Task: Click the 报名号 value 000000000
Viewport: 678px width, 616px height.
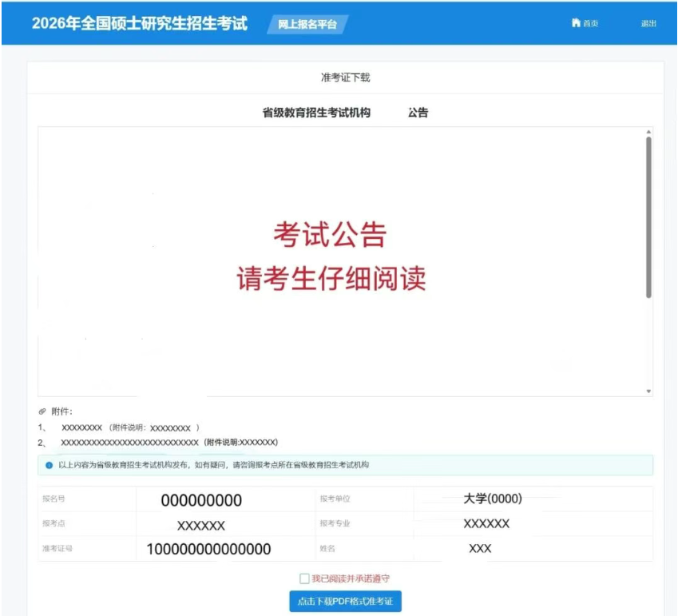Action: pos(201,501)
